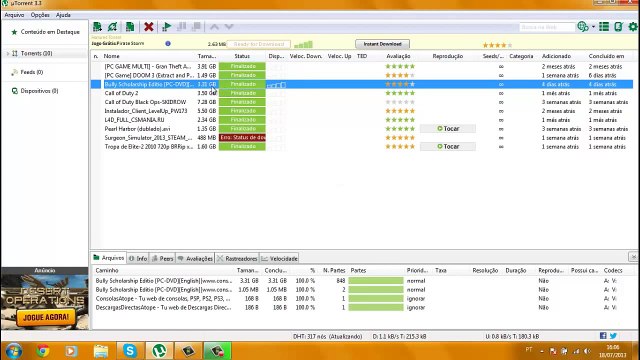
Task: Switch to the Info tab
Action: point(138,258)
